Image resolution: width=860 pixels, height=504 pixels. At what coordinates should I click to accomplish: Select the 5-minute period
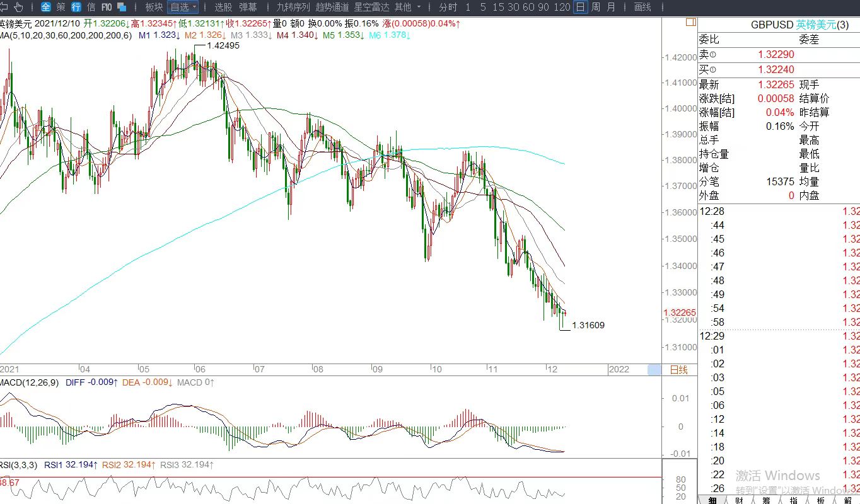click(483, 7)
